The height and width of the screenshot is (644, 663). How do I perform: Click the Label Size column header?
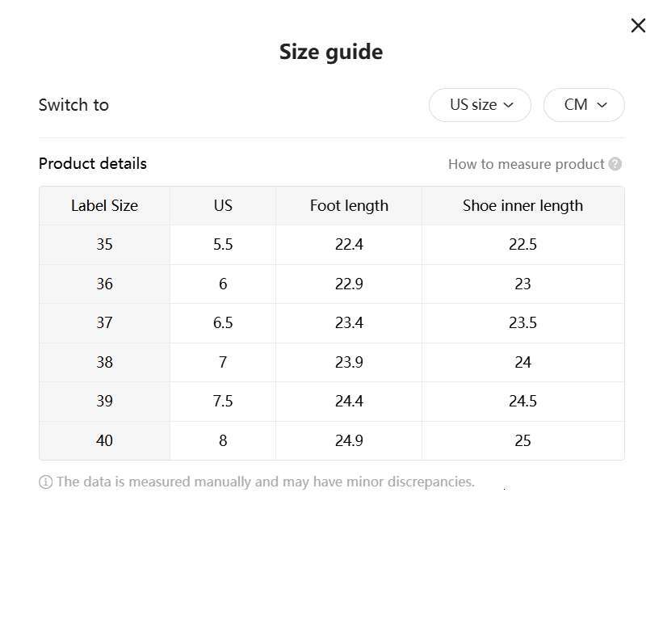pyautogui.click(x=104, y=206)
